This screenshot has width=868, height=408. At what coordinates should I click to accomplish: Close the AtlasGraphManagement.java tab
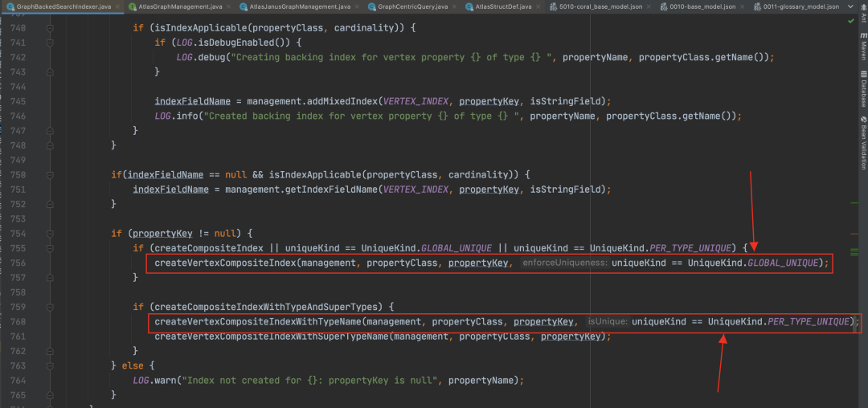point(229,7)
